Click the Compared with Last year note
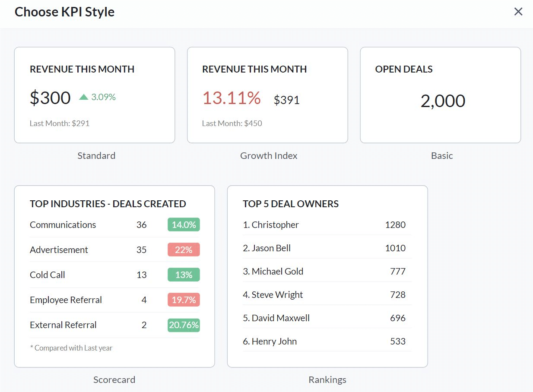This screenshot has width=533, height=392. point(71,348)
